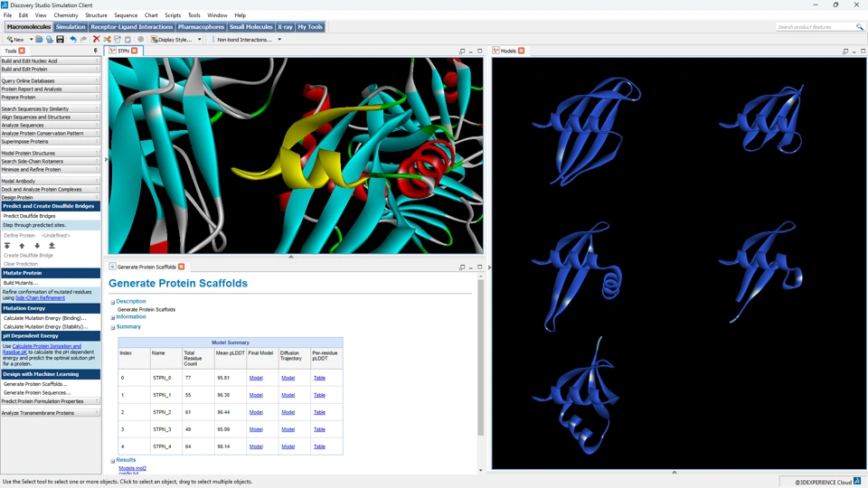Open the Scripts menu

tap(173, 15)
